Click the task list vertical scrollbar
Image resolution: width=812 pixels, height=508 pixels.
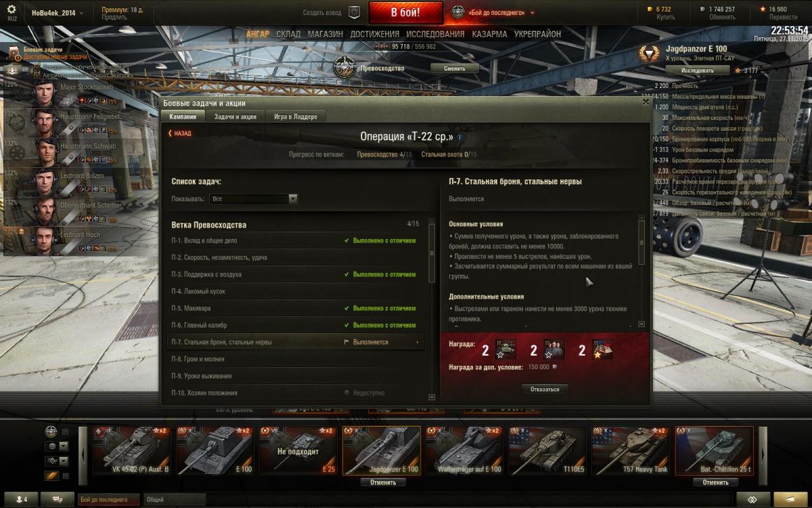(x=432, y=313)
